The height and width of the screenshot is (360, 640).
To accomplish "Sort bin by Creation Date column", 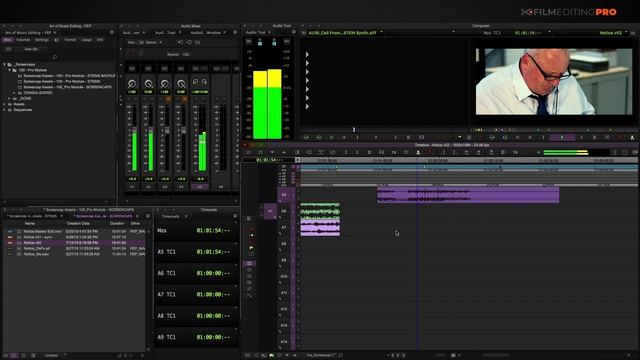I will (x=78, y=224).
